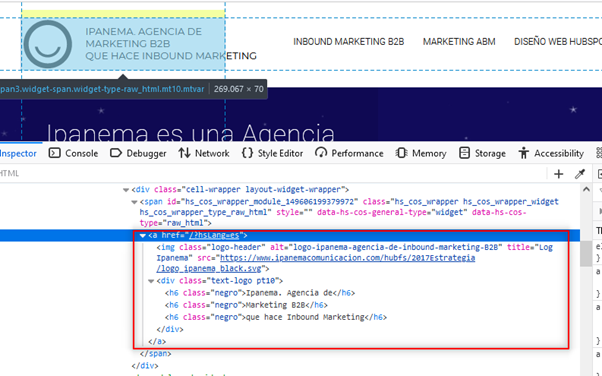This screenshot has width=602, height=376.
Task: Click the Ipanema smiley logo image
Action: (x=48, y=44)
